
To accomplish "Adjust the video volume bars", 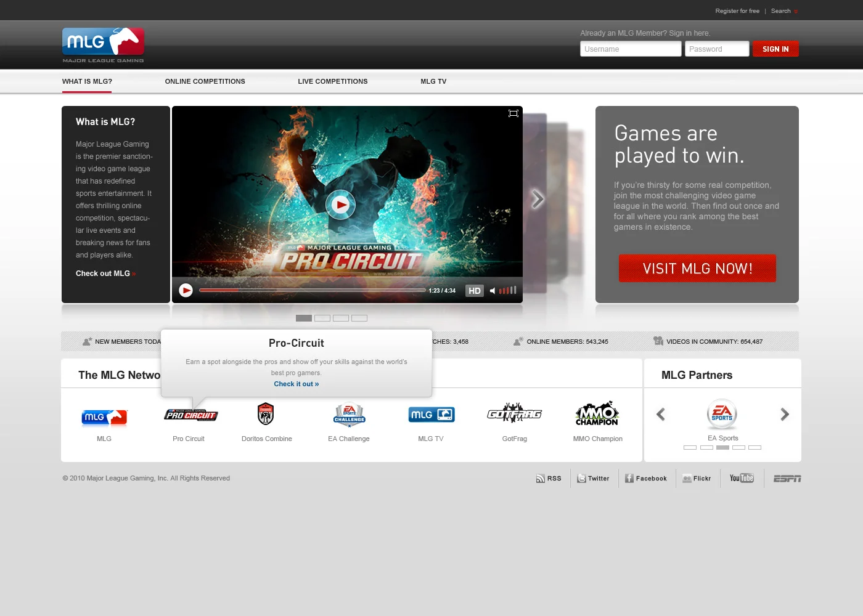I will [x=508, y=290].
